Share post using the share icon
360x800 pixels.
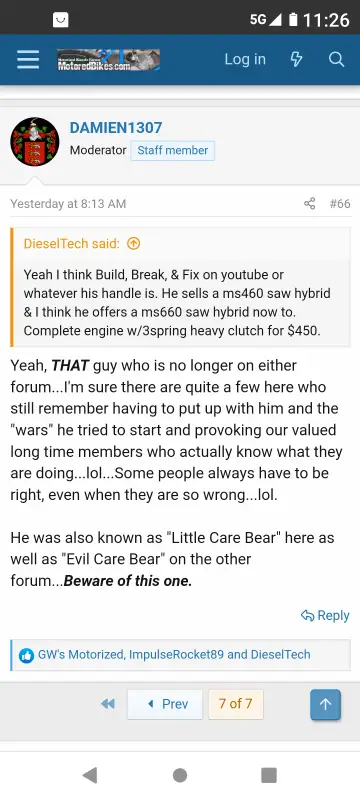310,204
